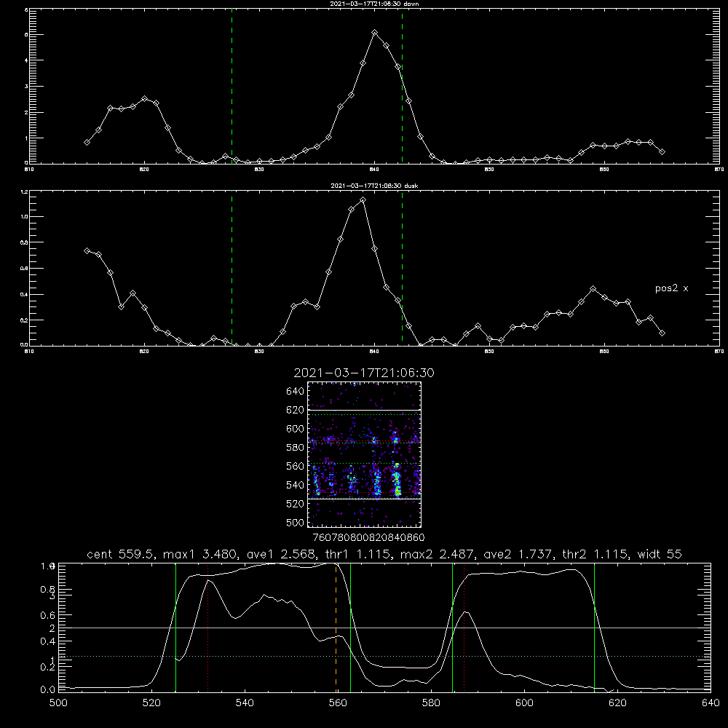
Task: Select green vertical line just right of 560
Action: [x=350, y=627]
